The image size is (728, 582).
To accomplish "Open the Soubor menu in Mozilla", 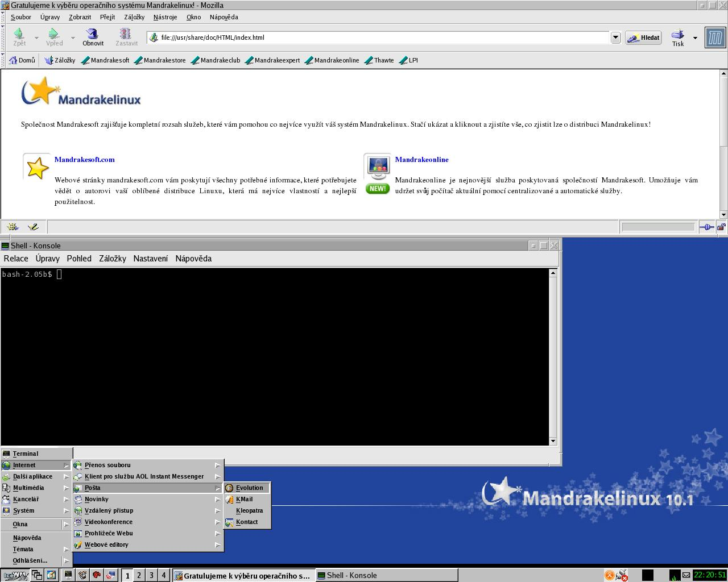I will [21, 17].
